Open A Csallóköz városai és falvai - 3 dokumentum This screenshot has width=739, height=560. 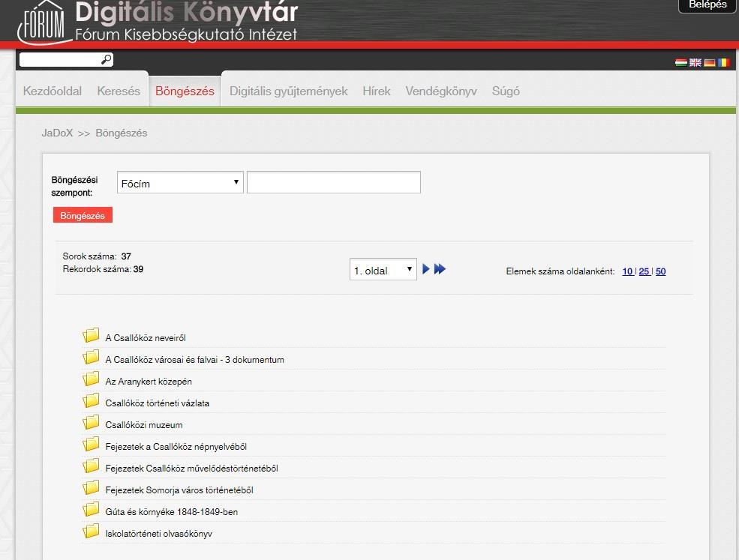click(194, 360)
